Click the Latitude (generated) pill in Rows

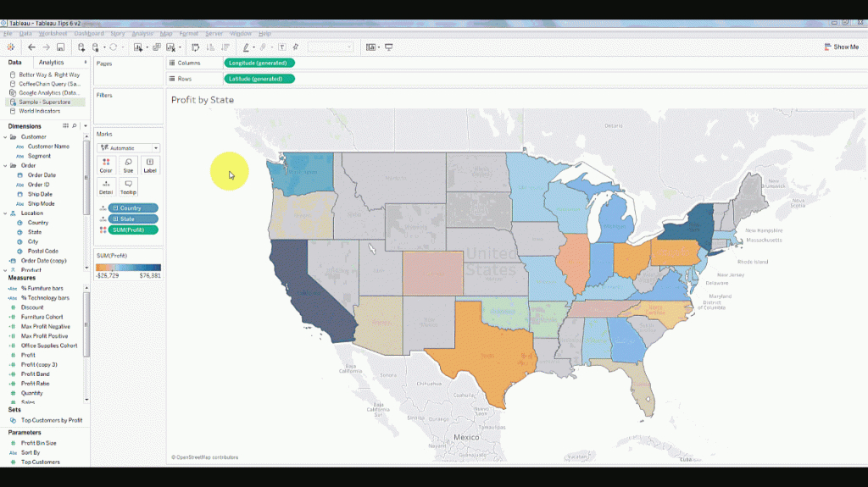pos(259,79)
